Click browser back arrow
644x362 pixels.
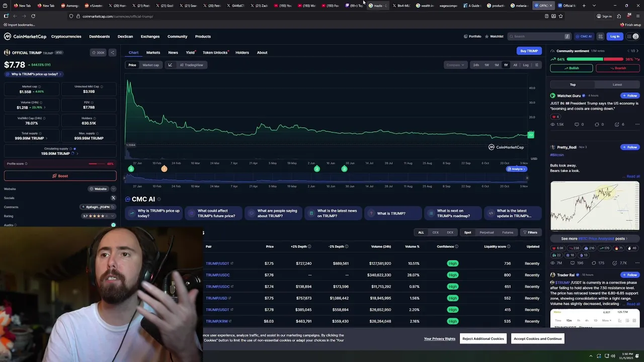pos(15,16)
